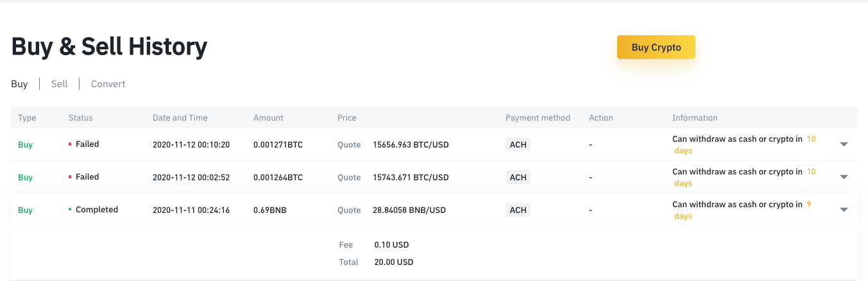This screenshot has width=868, height=281.
Task: Collapse the completed BNB order details
Action: (x=844, y=210)
